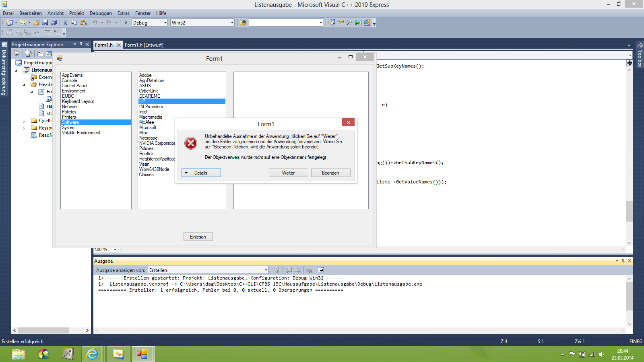
Task: Toggle word wrap in the Ausgabe panel
Action: [321, 270]
